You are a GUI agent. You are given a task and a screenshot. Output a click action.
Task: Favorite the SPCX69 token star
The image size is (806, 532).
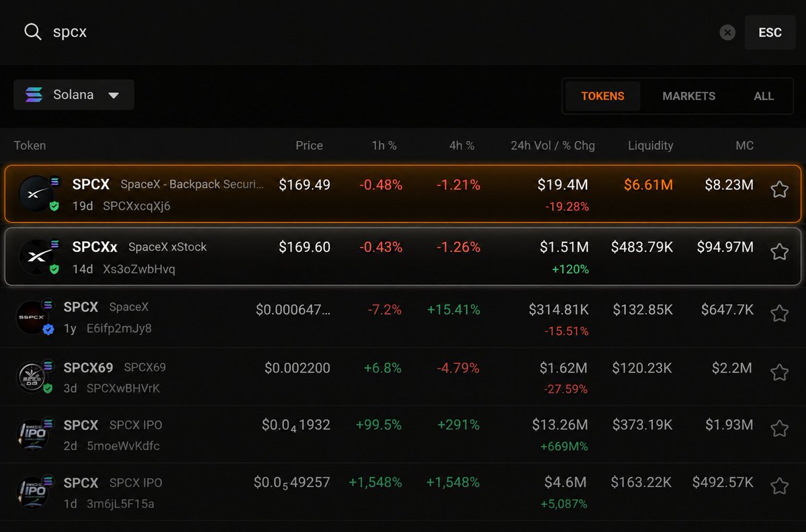(779, 372)
